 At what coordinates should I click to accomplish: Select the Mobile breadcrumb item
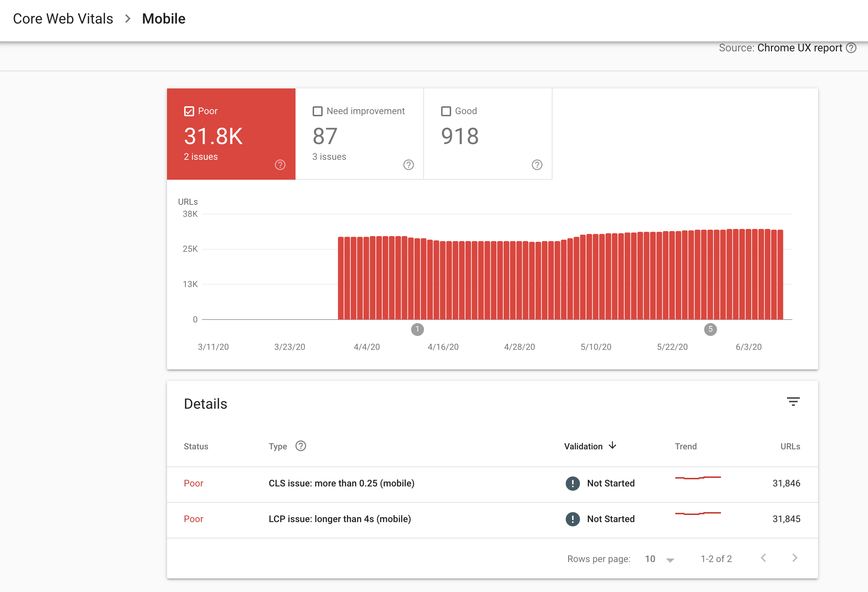pyautogui.click(x=163, y=18)
